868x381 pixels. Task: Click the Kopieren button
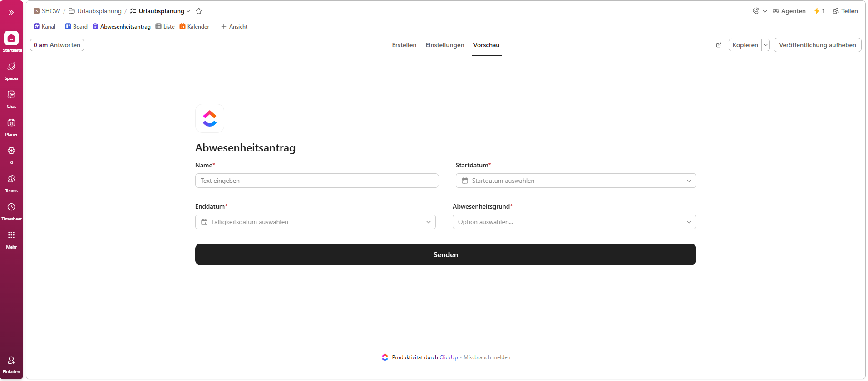pos(745,45)
